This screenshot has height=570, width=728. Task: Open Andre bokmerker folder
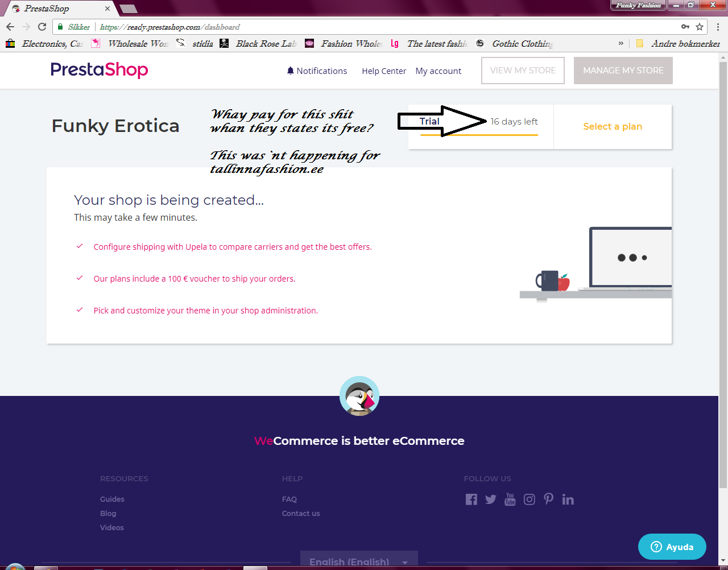coord(678,43)
